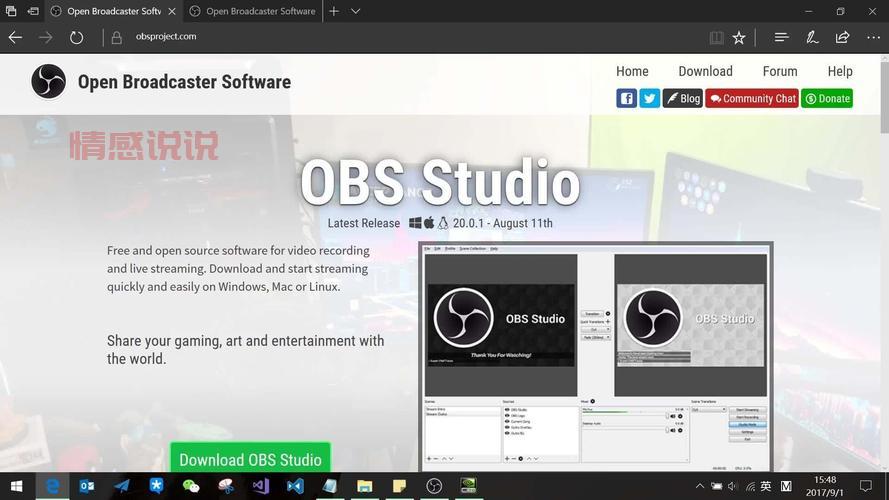Open the OBS Twitter page icon
889x500 pixels.
click(650, 98)
